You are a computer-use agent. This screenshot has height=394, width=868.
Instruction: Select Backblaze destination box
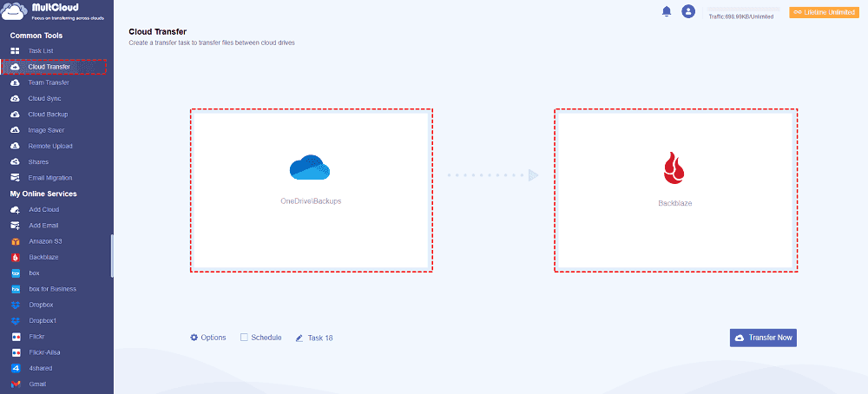676,190
